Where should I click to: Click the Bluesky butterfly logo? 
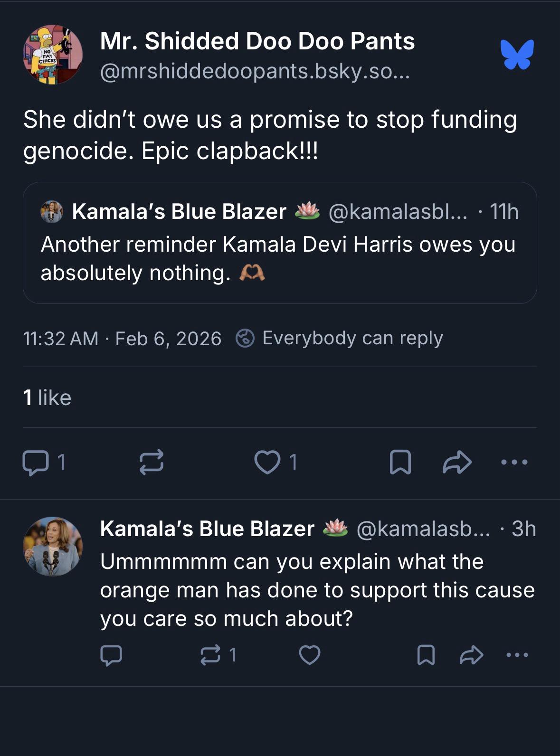[517, 54]
